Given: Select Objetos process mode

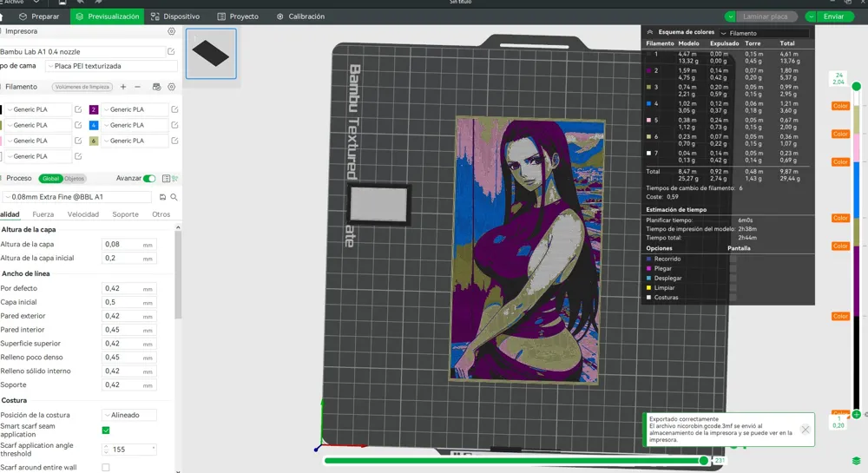Looking at the screenshot, I should tap(74, 178).
